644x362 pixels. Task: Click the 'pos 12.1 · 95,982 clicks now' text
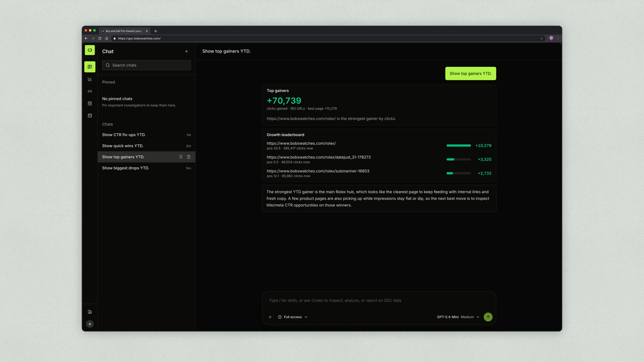[288, 176]
